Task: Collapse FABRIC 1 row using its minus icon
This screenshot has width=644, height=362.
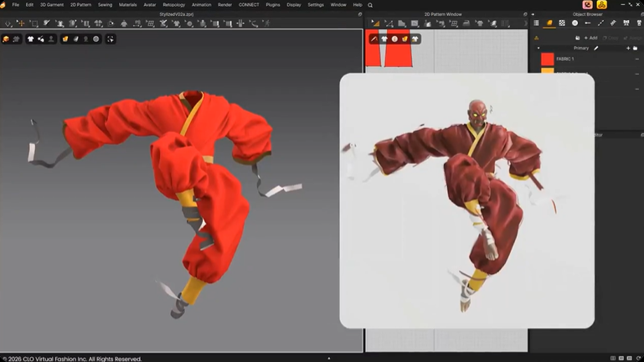Action: click(637, 59)
